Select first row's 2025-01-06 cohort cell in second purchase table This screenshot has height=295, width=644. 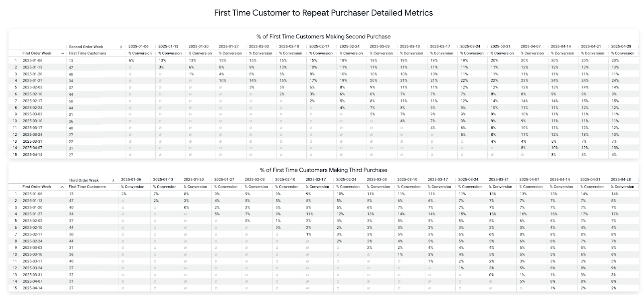tap(37, 61)
